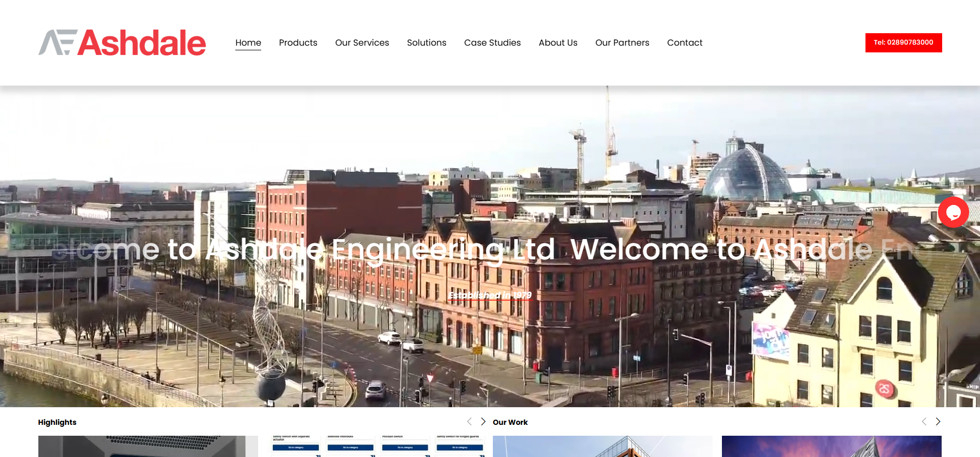Select the Home nav link
This screenshot has height=457, width=980.
pos(248,43)
